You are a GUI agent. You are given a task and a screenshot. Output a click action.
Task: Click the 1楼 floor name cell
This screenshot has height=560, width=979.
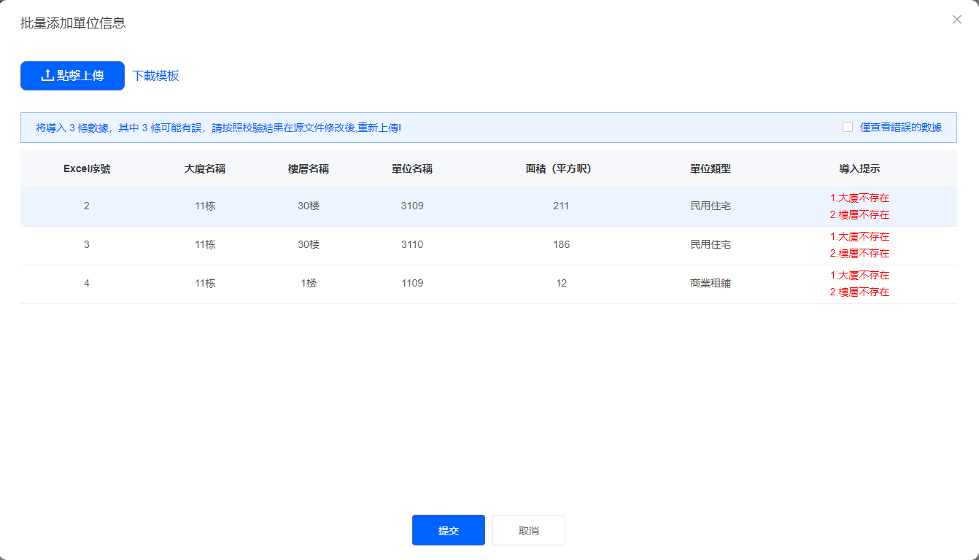pos(309,284)
